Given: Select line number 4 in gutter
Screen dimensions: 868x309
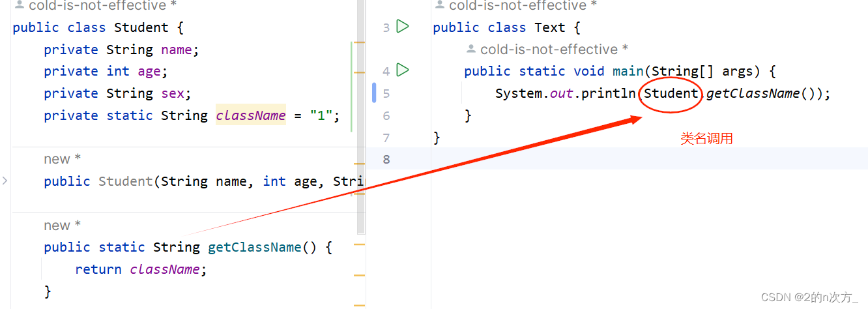Looking at the screenshot, I should [x=386, y=71].
